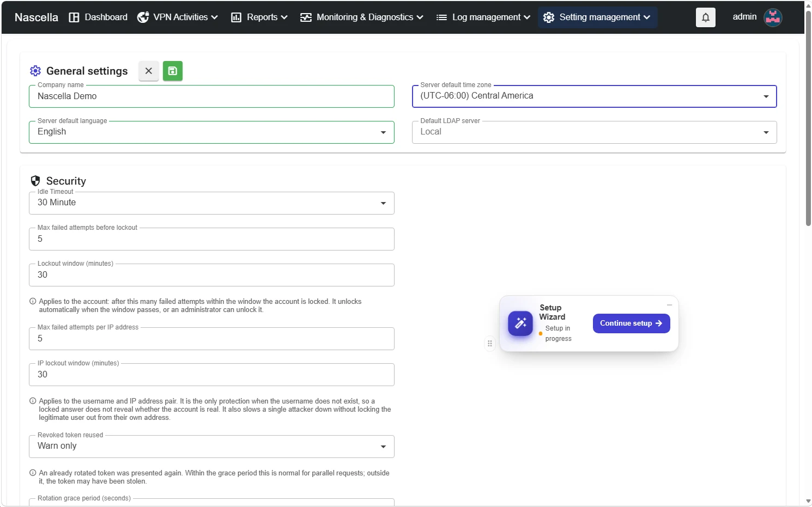Open the Idle Timeout dropdown
812x507 pixels.
click(211, 203)
